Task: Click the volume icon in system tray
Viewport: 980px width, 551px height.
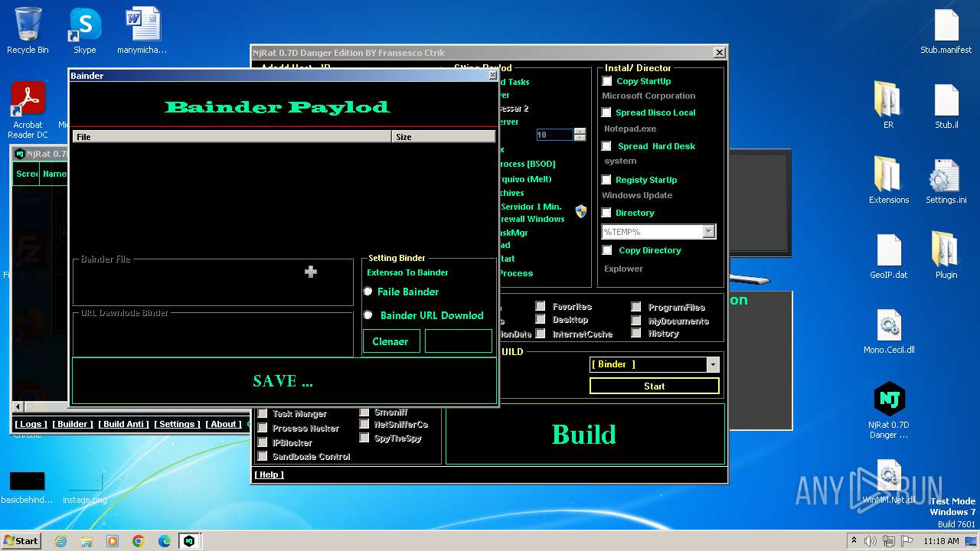Action: pyautogui.click(x=871, y=541)
